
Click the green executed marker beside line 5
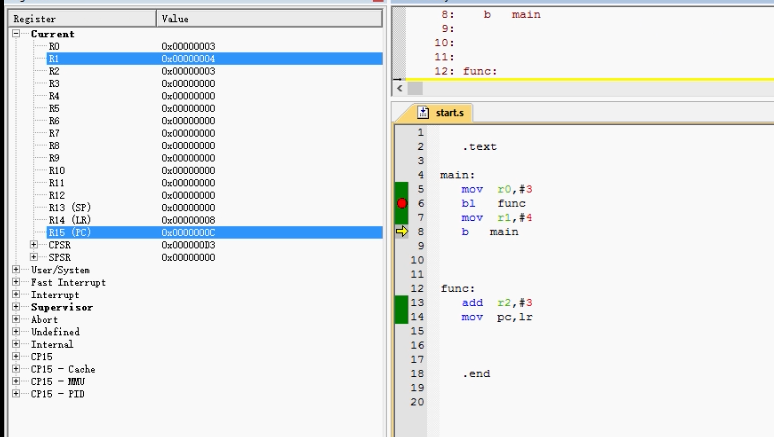click(x=402, y=189)
